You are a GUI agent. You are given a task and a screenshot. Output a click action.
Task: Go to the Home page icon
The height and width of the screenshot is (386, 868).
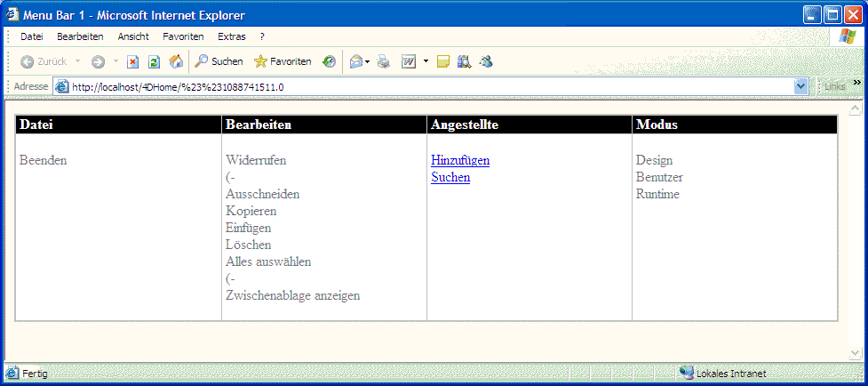[x=176, y=61]
